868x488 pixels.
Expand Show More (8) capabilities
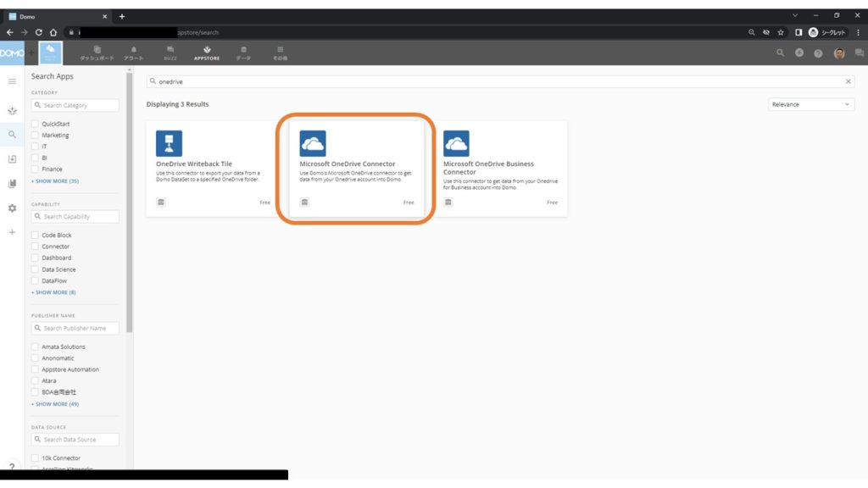pos(53,292)
